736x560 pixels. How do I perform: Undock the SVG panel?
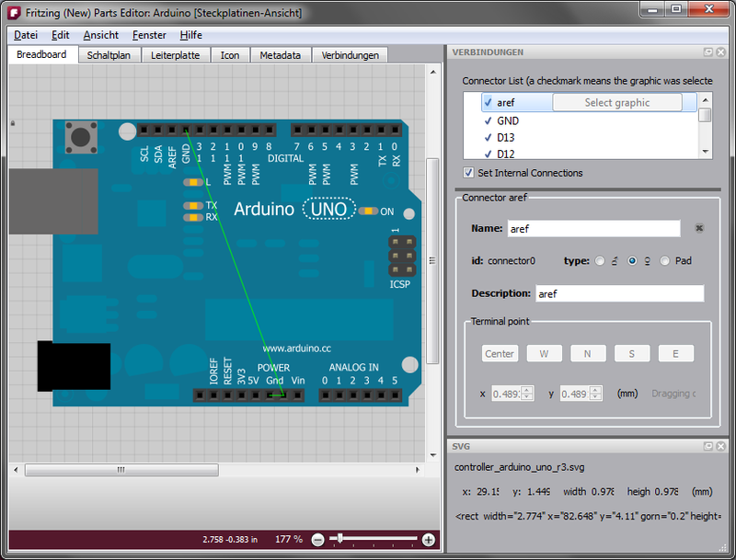(x=708, y=446)
